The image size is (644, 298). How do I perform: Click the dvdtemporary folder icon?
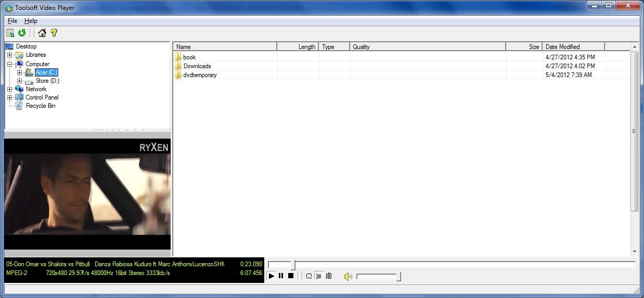[178, 75]
